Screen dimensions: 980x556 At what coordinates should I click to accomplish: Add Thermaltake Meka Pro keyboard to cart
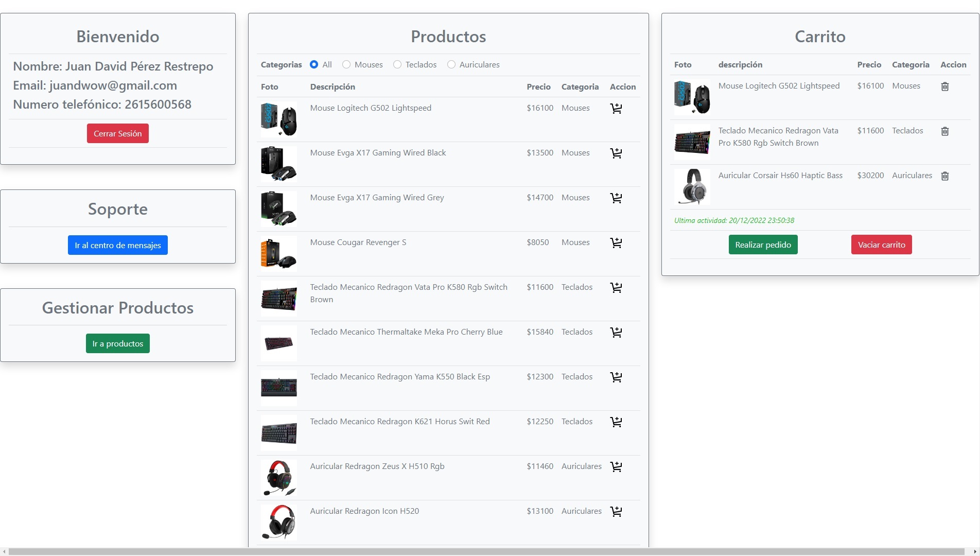click(x=616, y=333)
